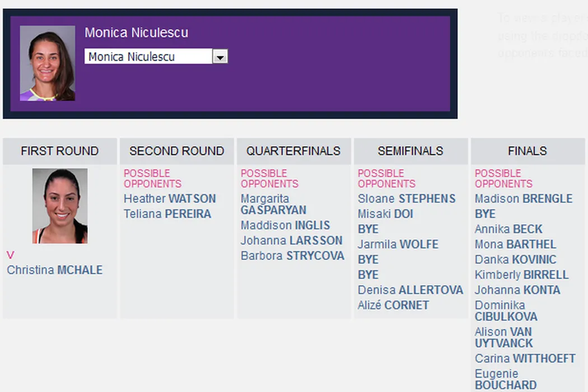The height and width of the screenshot is (392, 588).
Task: Click Monica Niculescu's profile photo
Action: 48,63
